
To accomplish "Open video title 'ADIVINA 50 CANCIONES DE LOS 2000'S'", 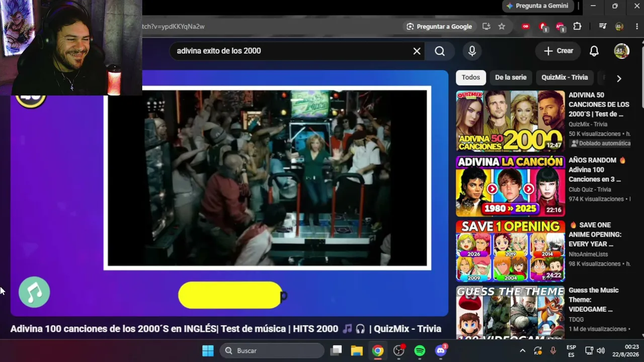I will click(x=599, y=105).
